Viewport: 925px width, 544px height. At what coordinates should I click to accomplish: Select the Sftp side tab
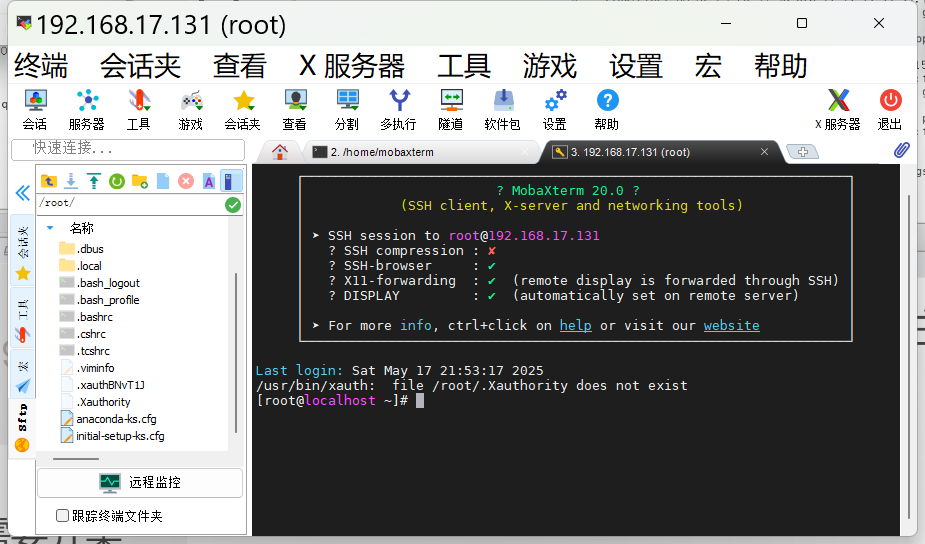pos(22,428)
